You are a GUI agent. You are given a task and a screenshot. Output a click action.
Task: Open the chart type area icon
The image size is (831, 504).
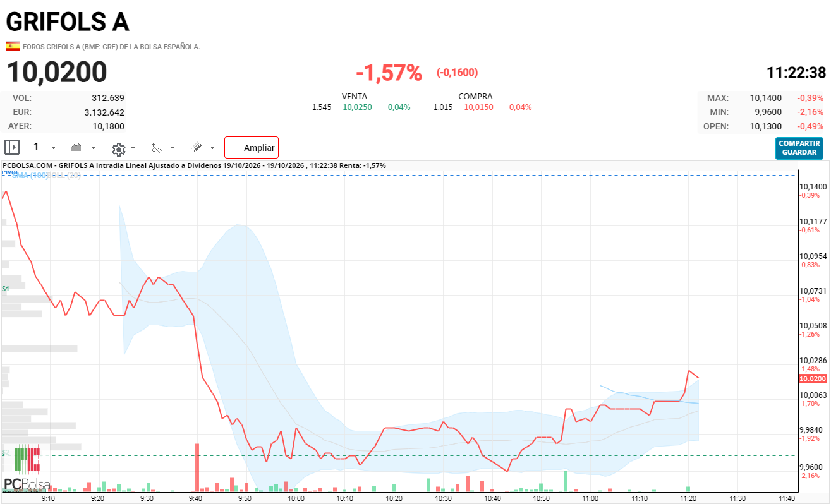(x=76, y=147)
